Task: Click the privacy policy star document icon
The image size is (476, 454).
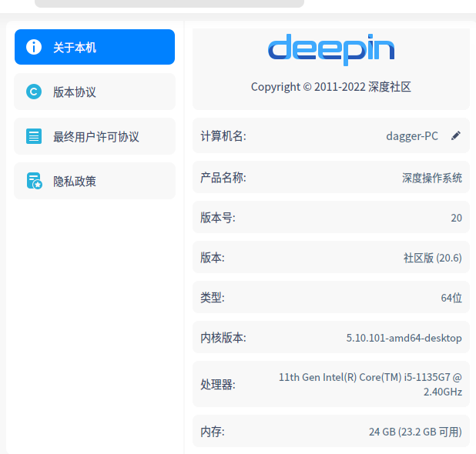Action: point(35,181)
